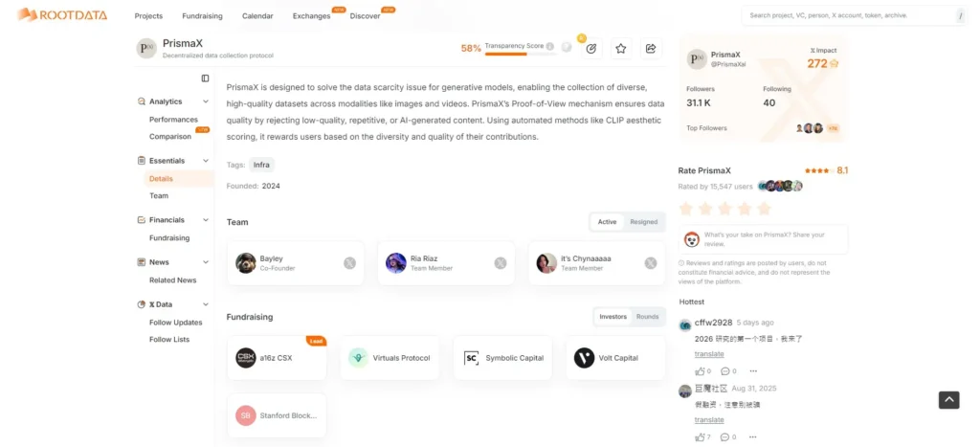The image size is (980, 447).
Task: Switch the Team view to Resigned
Action: point(643,222)
